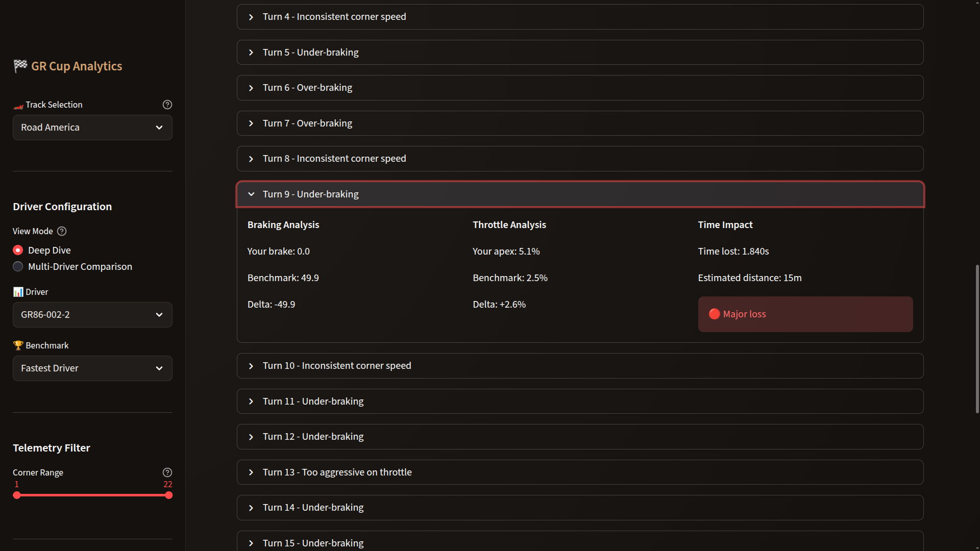Viewport: 980px width, 551px height.
Task: Select Multi-Driver Comparison view mode
Action: point(18,267)
